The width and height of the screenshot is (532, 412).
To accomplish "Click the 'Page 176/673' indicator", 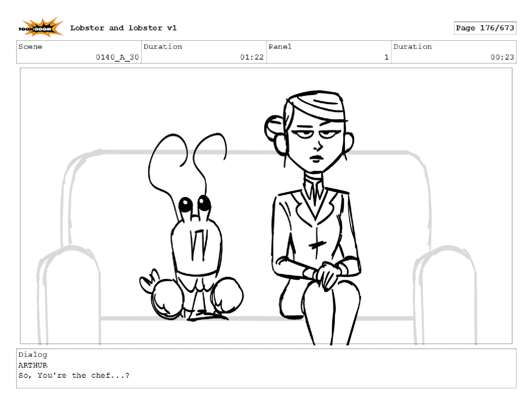I will pyautogui.click(x=485, y=28).
